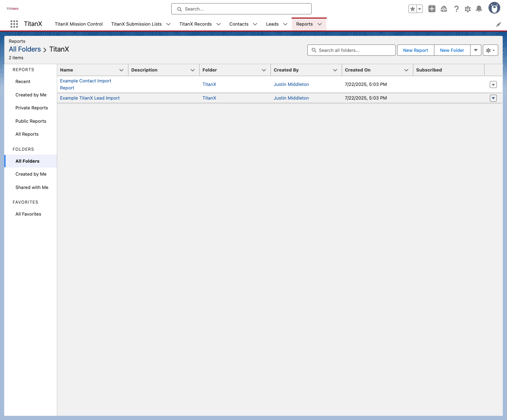Open the list view settings gear button
This screenshot has width=507, height=420.
point(491,50)
